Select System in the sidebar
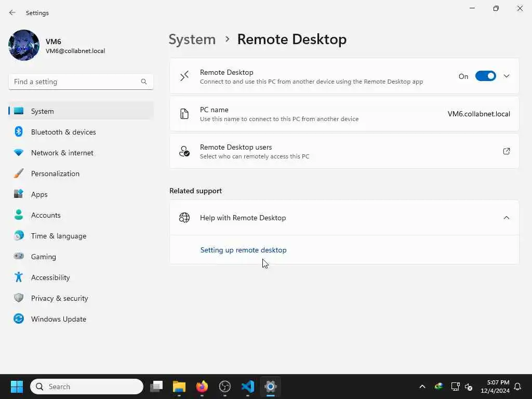Viewport: 532px width, 399px height. pyautogui.click(x=81, y=111)
